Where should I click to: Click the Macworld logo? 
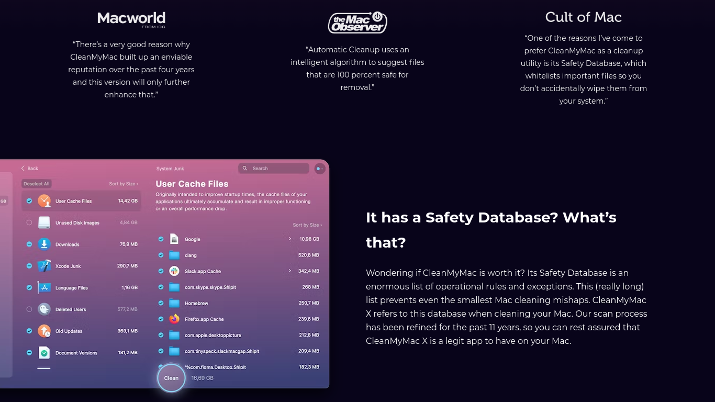(131, 19)
